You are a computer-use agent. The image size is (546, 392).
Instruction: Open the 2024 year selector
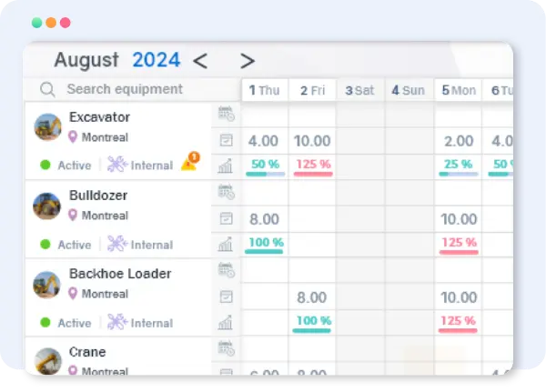click(157, 60)
